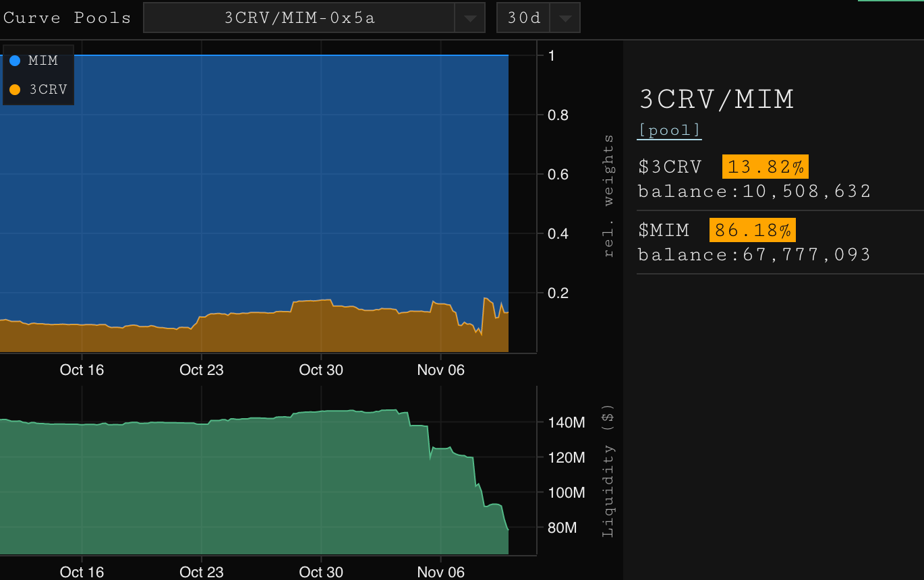Toggle the MIM series blue legend dot
The height and width of the screenshot is (580, 924).
click(x=15, y=61)
